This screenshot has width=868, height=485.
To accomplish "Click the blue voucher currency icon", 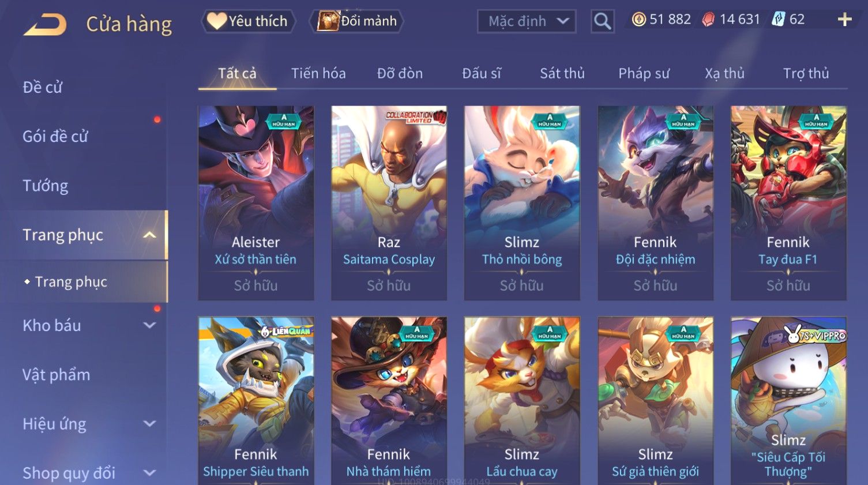I will [x=779, y=20].
